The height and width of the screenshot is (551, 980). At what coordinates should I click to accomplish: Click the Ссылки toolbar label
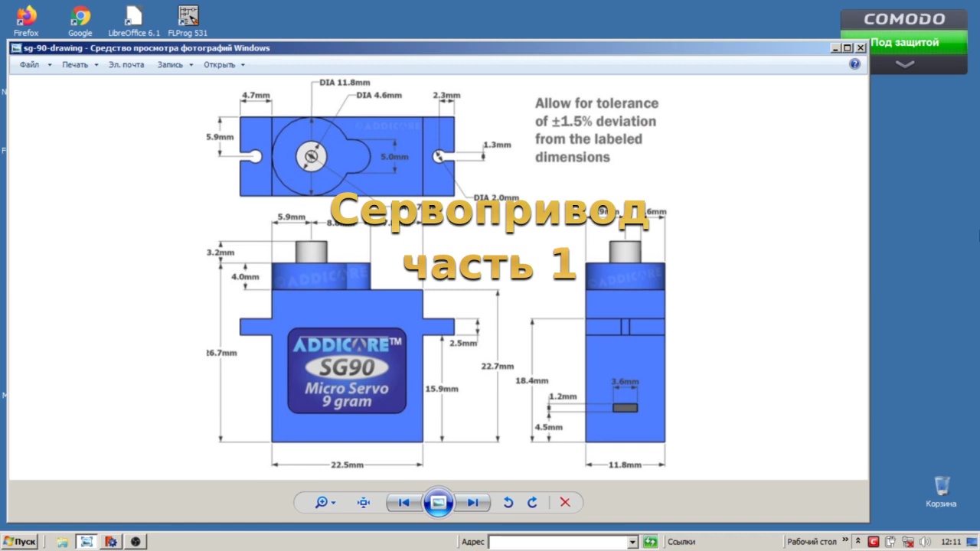[681, 542]
